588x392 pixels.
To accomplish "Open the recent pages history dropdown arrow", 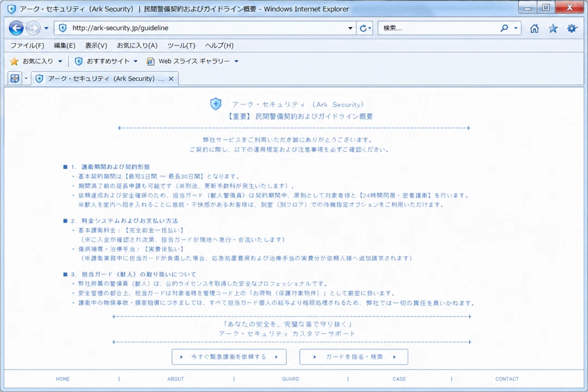I will [x=46, y=28].
